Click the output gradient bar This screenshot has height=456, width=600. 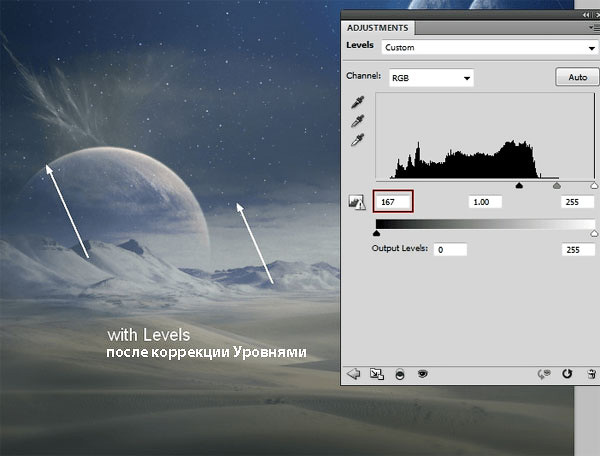click(x=485, y=224)
